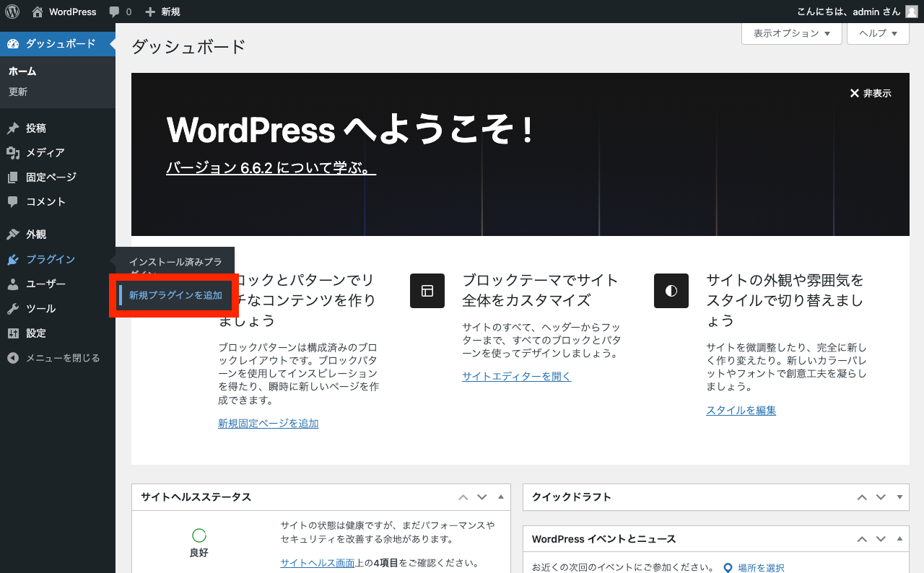The image size is (924, 573).
Task: Click the 投稿 pin icon
Action: click(x=13, y=128)
